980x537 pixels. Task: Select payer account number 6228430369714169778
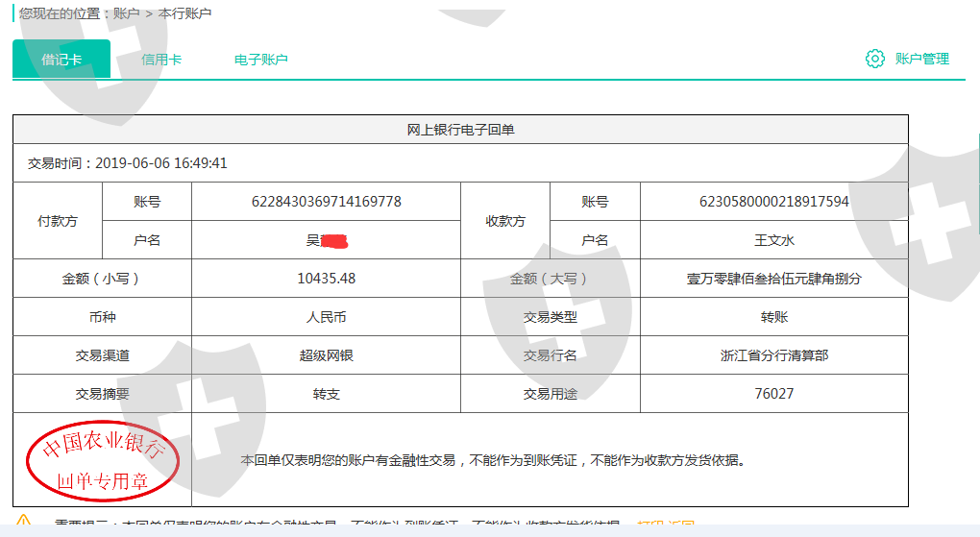(x=327, y=202)
